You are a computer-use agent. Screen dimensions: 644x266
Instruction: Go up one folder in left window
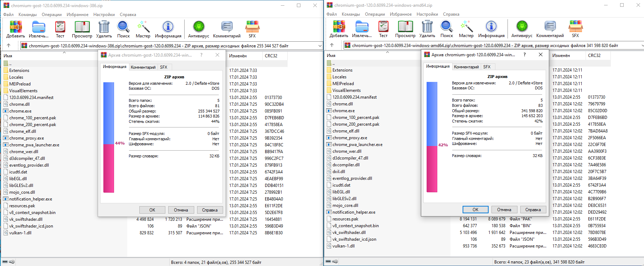9,46
